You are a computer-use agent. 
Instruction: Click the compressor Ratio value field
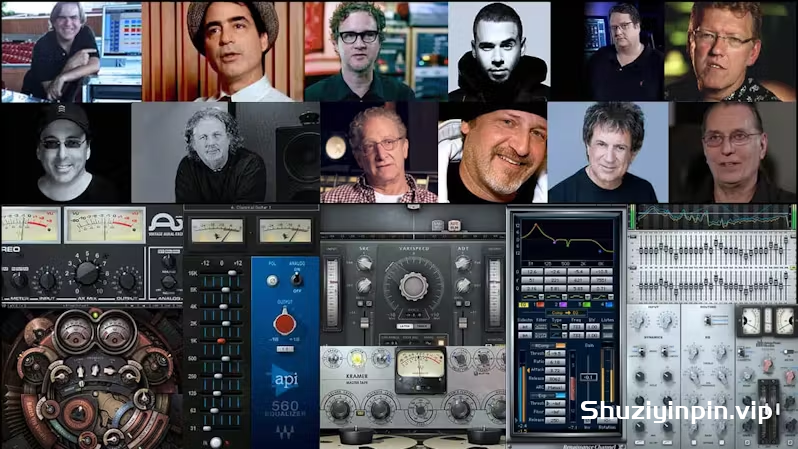[555, 362]
